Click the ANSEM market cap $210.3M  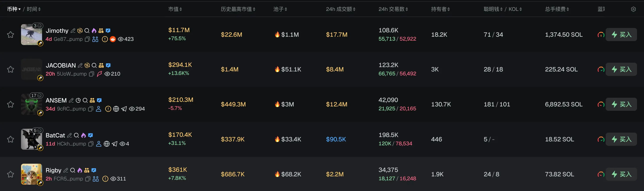[x=181, y=100]
